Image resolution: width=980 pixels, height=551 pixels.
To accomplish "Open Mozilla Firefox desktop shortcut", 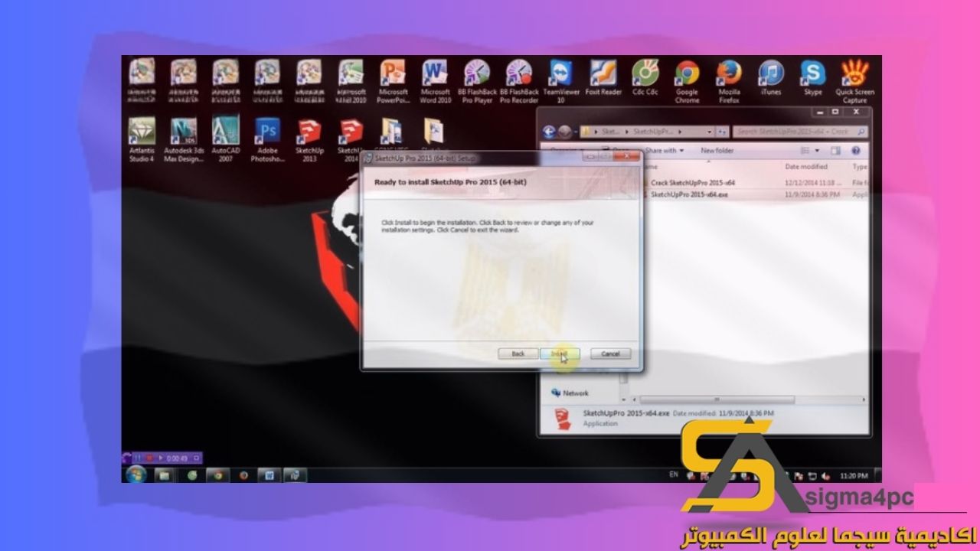I will (x=729, y=81).
